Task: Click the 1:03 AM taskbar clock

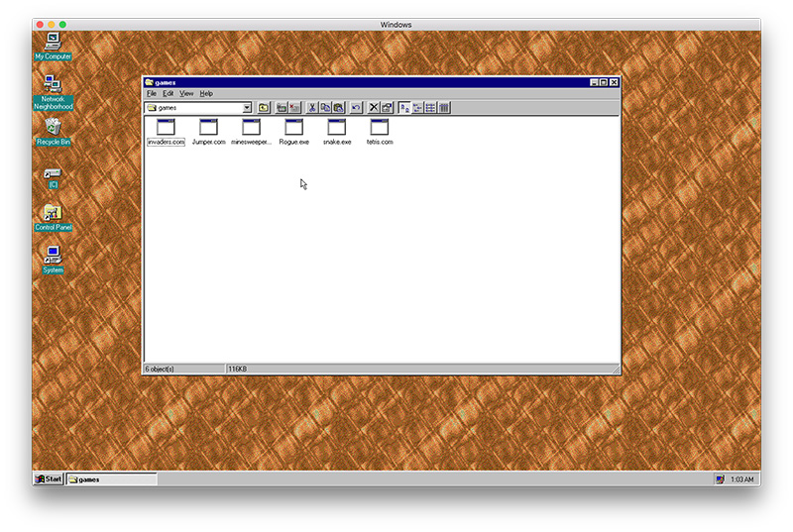Action: pos(741,479)
